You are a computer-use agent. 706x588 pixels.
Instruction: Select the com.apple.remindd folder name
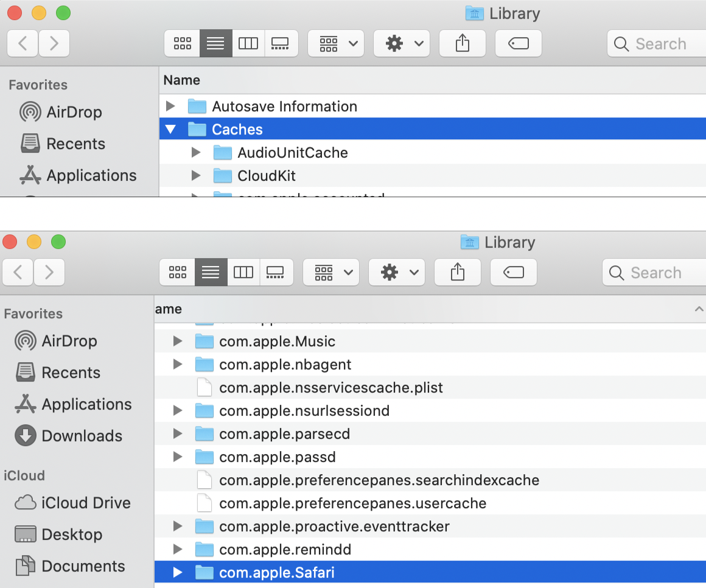tap(285, 549)
